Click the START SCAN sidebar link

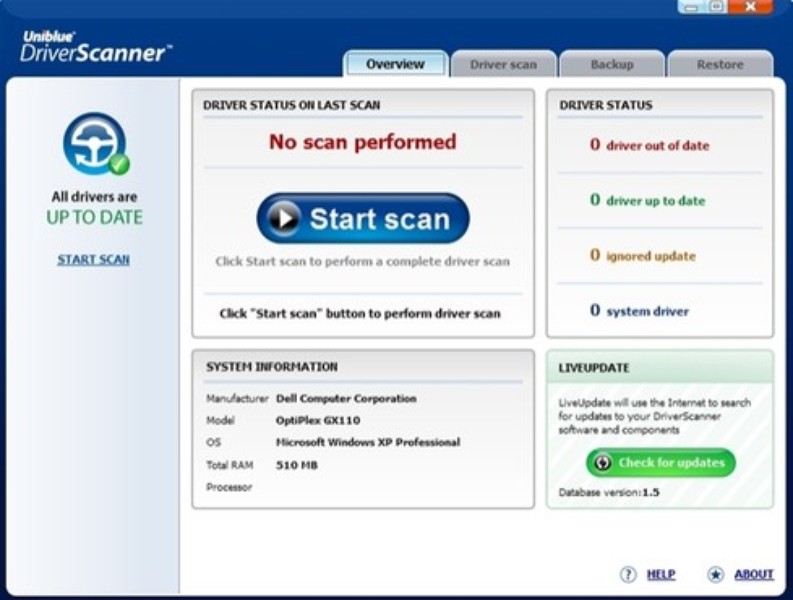pos(93,260)
